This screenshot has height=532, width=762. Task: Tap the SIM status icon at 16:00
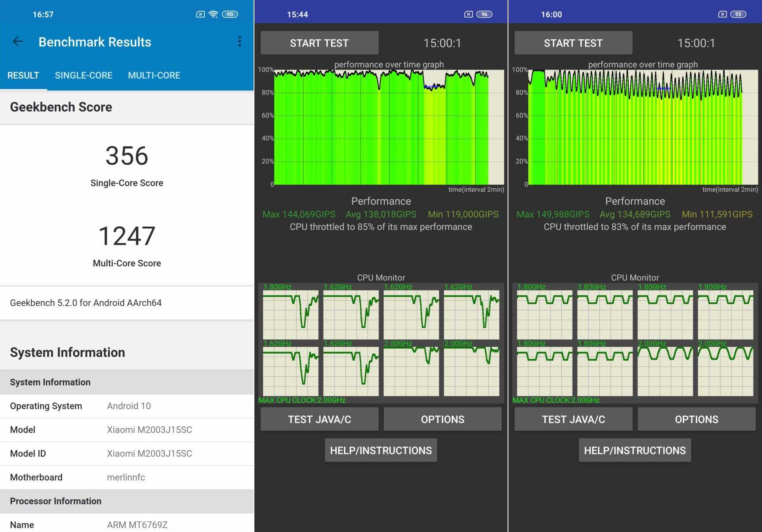tap(722, 14)
